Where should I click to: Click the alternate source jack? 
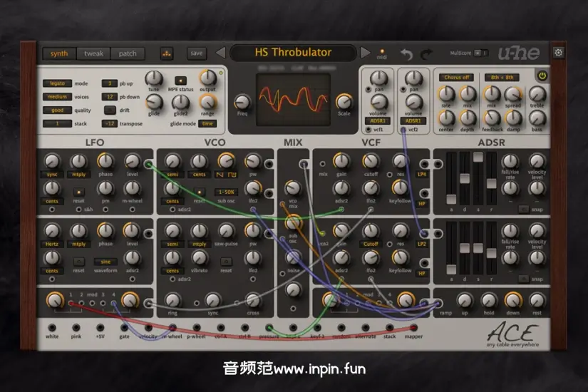pyautogui.click(x=366, y=327)
